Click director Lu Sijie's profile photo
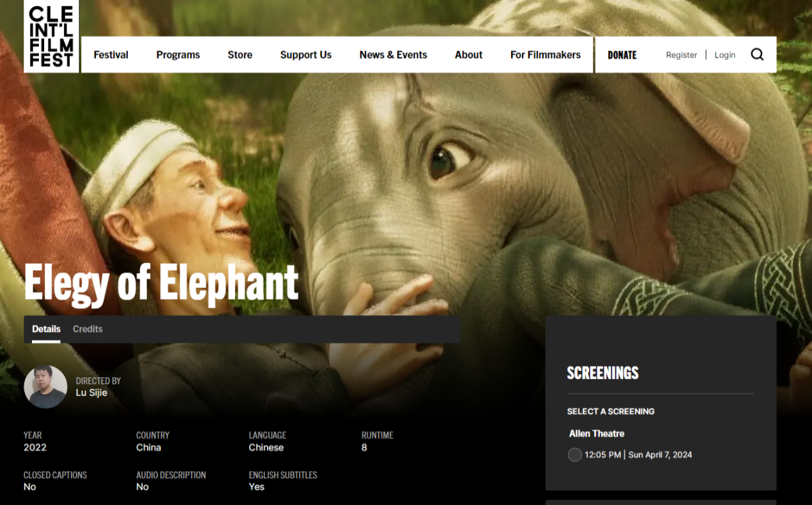812x505 pixels. click(45, 387)
